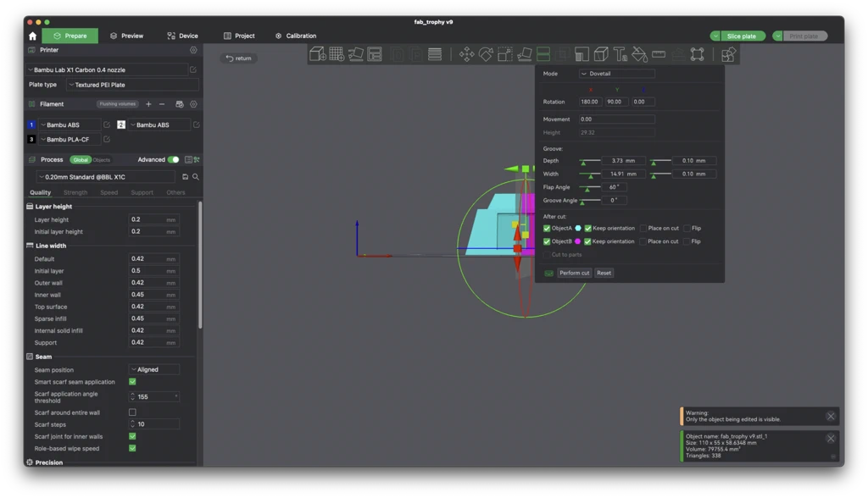Click the Slice plate button
The image size is (868, 498).
tap(742, 36)
